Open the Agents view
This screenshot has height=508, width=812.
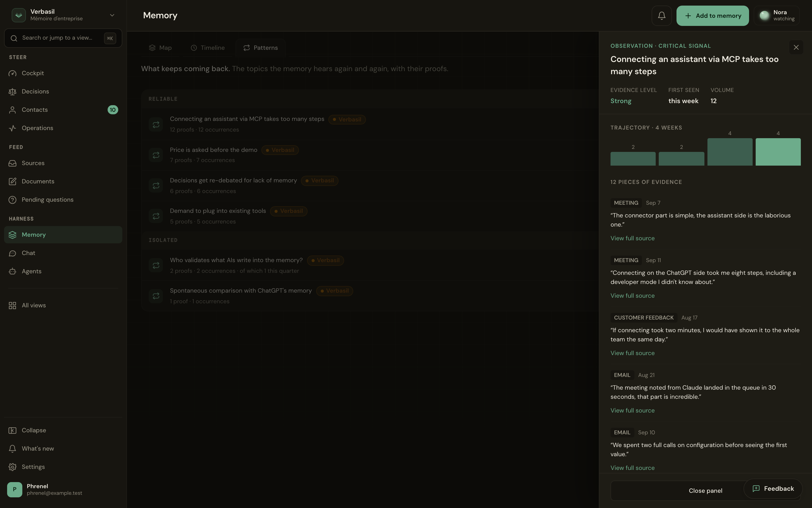[63, 272]
